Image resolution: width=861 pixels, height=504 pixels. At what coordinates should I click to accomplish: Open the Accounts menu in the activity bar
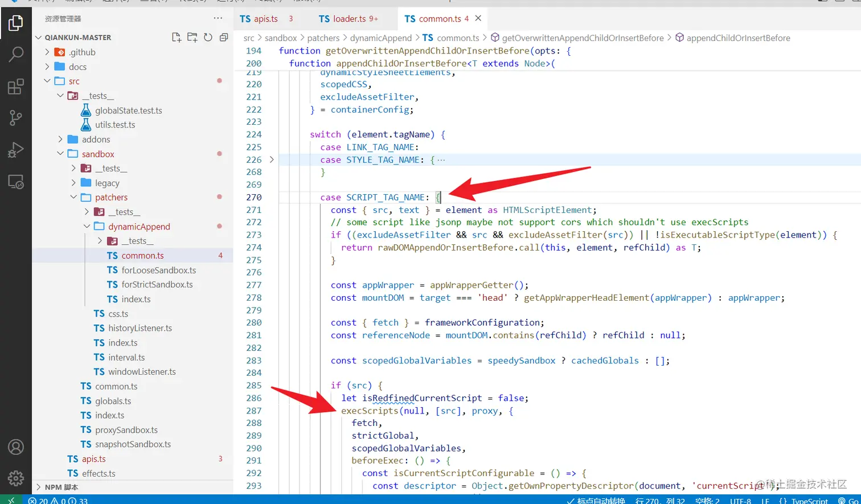[15, 447]
